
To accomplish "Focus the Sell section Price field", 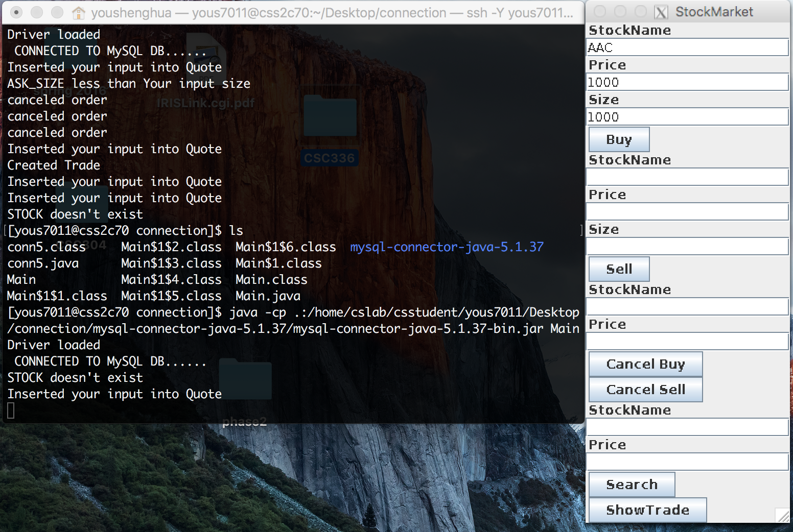I will tap(687, 212).
